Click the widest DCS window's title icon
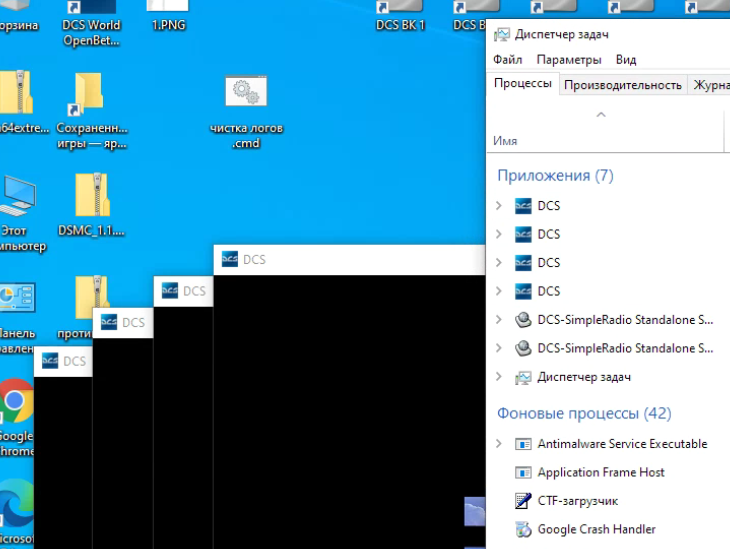730x549 pixels. pos(230,259)
